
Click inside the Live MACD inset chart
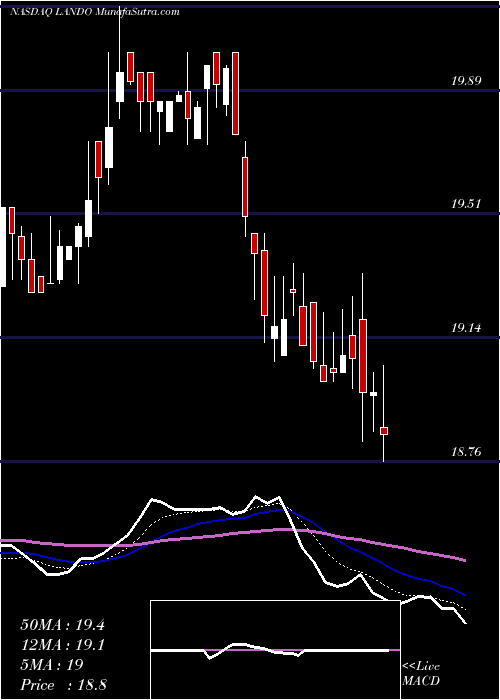pyautogui.click(x=275, y=650)
